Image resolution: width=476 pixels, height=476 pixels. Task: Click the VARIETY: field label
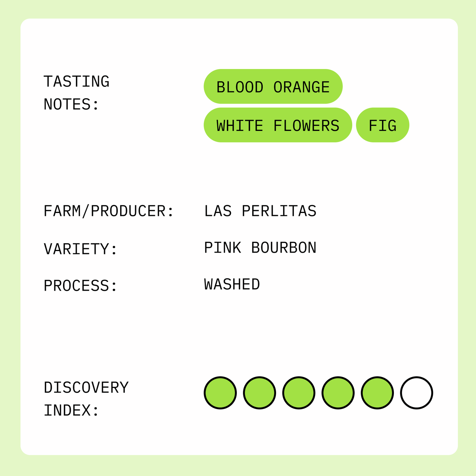tap(80, 249)
